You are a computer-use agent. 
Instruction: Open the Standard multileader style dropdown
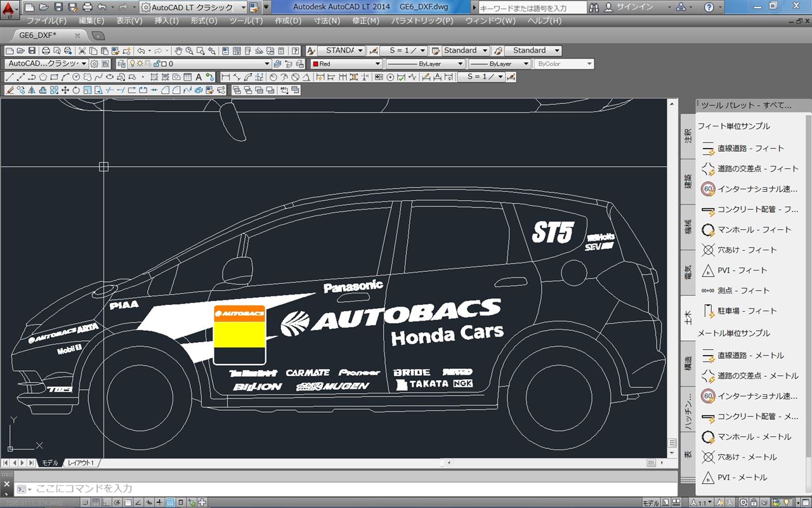coord(534,50)
